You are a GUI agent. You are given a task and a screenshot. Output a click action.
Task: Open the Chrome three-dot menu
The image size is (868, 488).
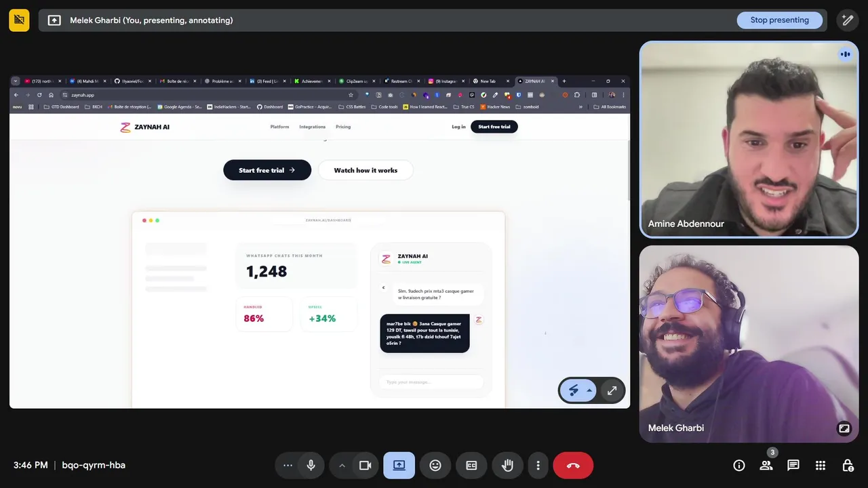point(623,95)
